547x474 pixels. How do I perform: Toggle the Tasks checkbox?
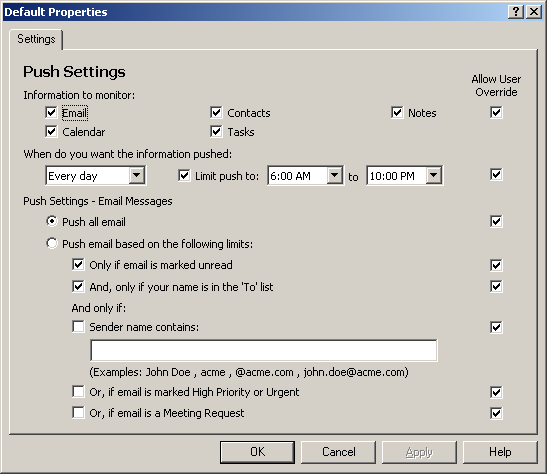tap(216, 132)
